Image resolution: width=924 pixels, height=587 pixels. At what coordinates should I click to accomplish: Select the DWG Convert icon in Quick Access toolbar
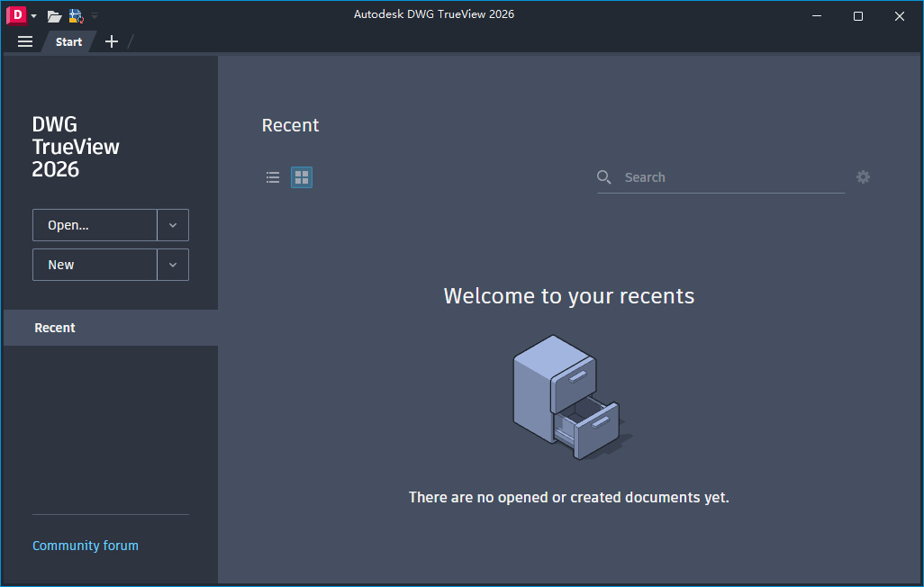coord(75,14)
